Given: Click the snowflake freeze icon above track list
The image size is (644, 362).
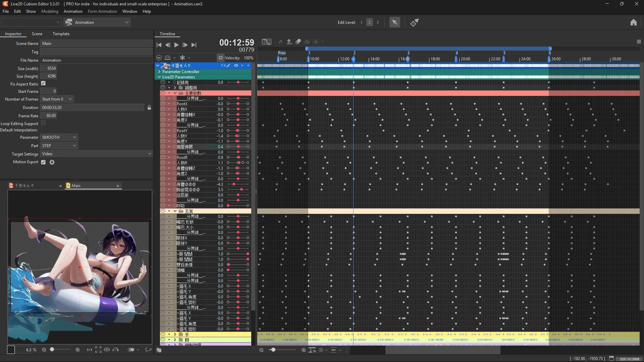Looking at the screenshot, I should (x=182, y=58).
